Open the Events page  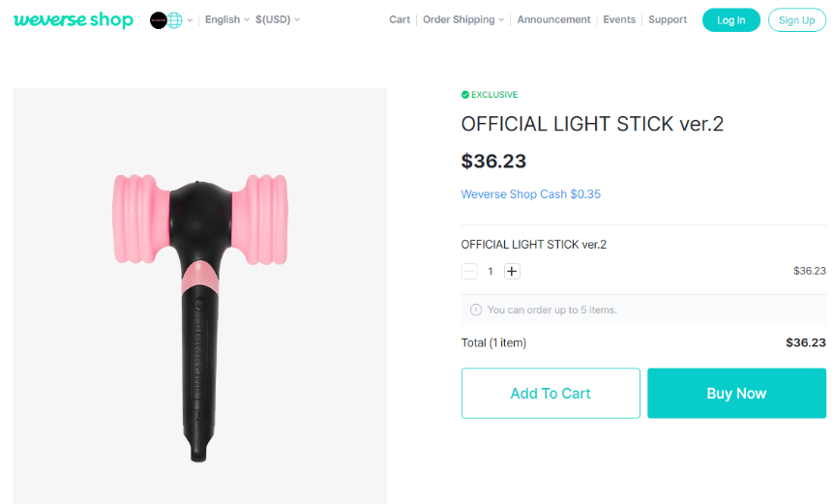[x=619, y=19]
